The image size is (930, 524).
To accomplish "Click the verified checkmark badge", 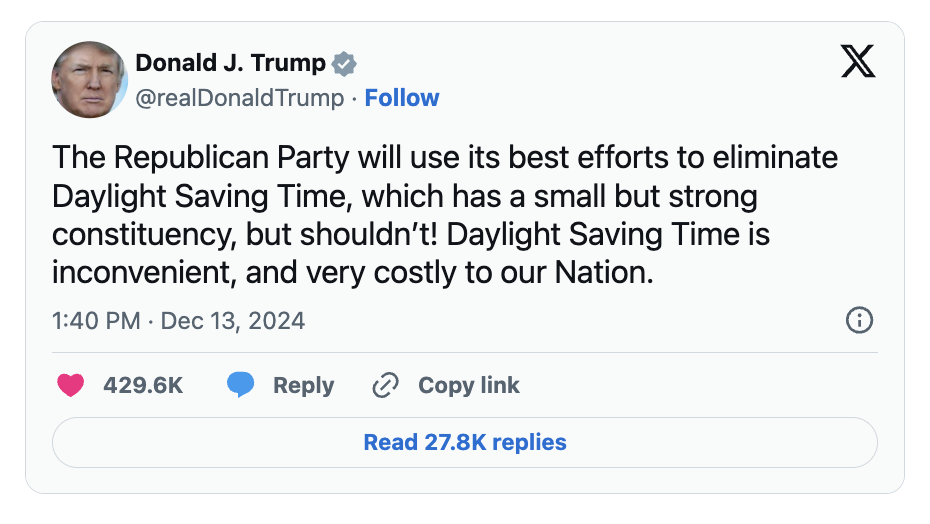I will (345, 63).
